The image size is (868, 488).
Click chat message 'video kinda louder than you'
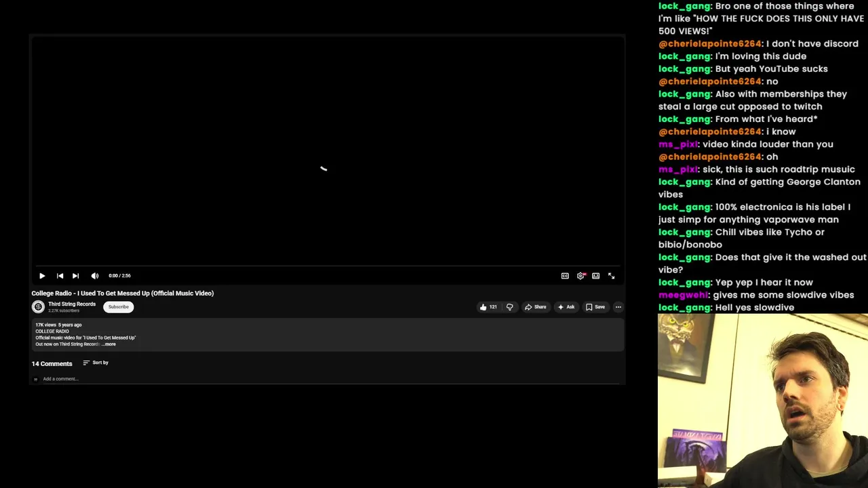[x=768, y=144]
